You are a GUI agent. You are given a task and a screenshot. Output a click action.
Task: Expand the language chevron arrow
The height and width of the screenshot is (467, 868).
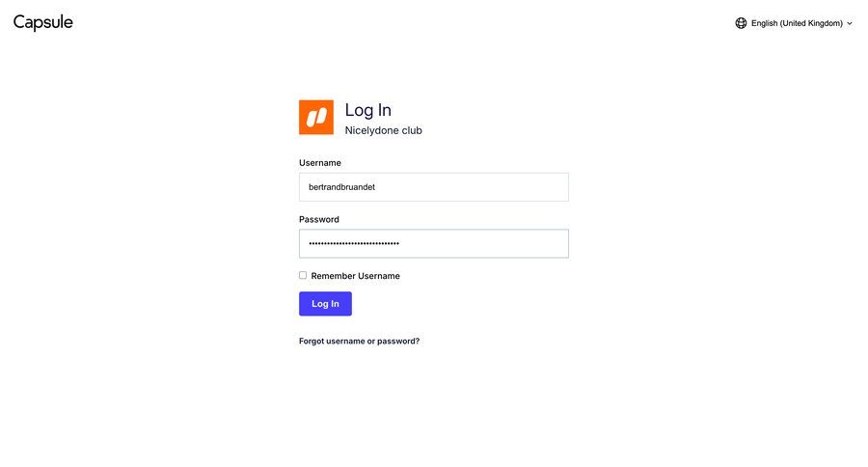849,23
